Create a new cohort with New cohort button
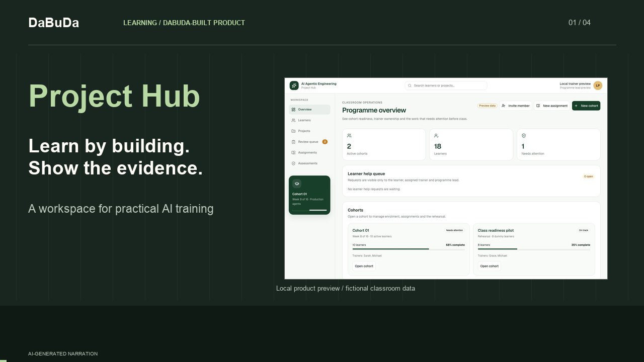This screenshot has height=362, width=644. point(586,106)
